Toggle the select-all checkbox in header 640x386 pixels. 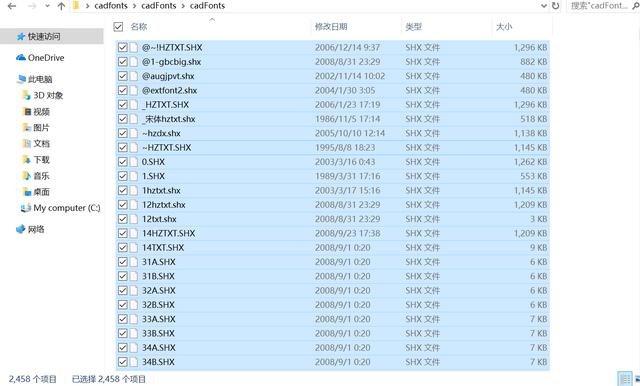pos(118,27)
